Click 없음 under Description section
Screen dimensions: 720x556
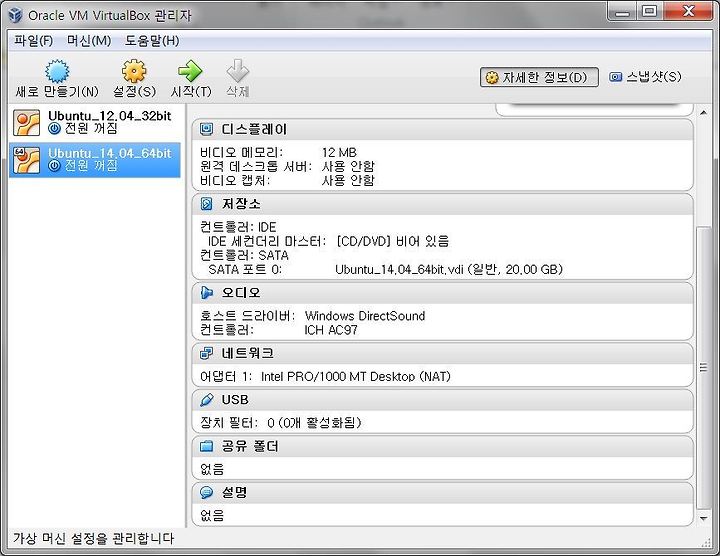point(212,515)
